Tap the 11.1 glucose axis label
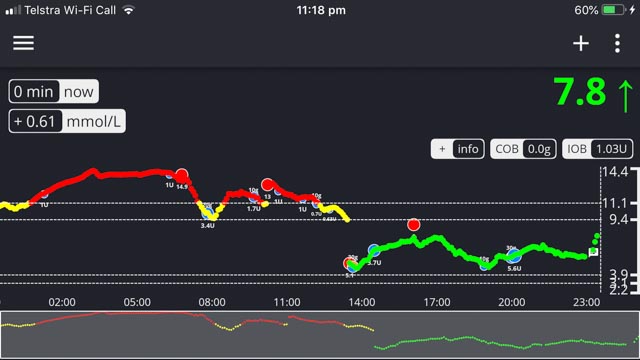 coord(615,203)
